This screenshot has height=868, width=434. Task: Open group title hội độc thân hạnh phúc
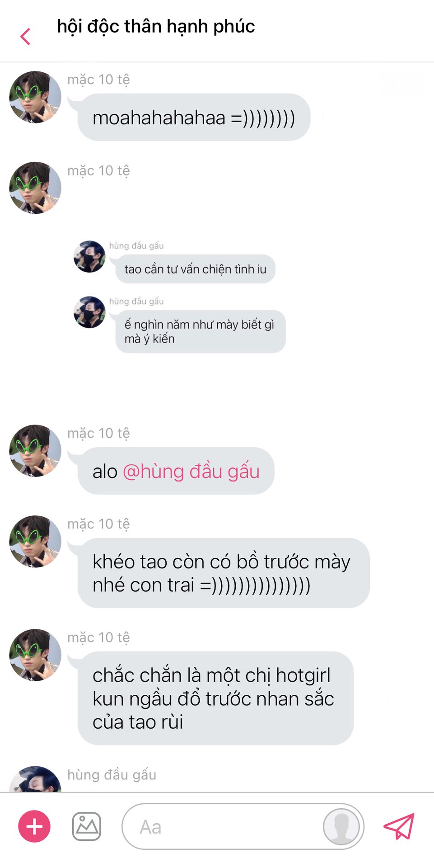click(156, 27)
